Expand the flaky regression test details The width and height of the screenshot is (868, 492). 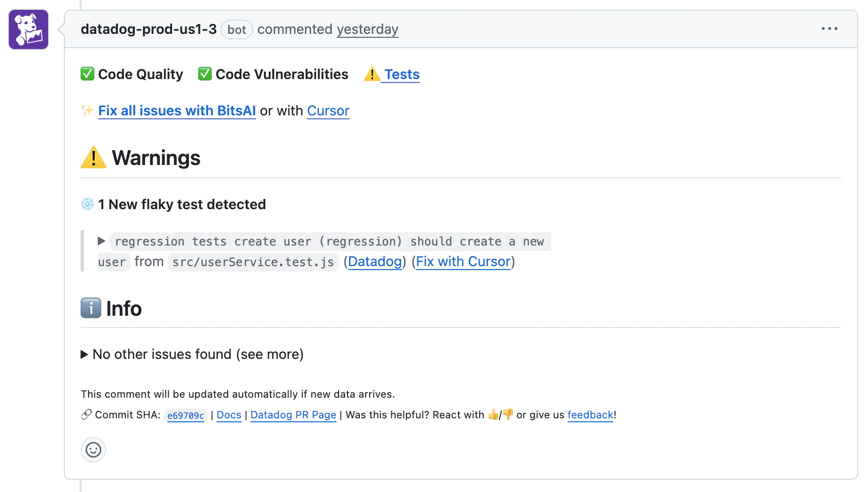pyautogui.click(x=102, y=241)
